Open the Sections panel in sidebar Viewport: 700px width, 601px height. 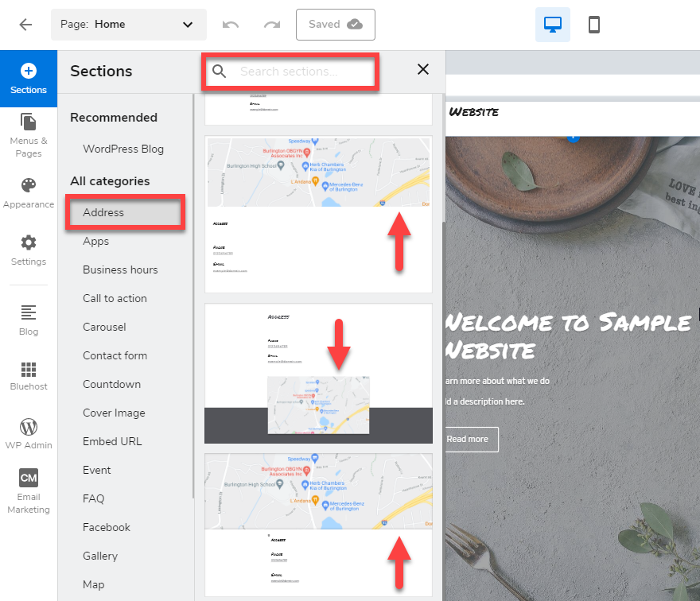(x=29, y=79)
